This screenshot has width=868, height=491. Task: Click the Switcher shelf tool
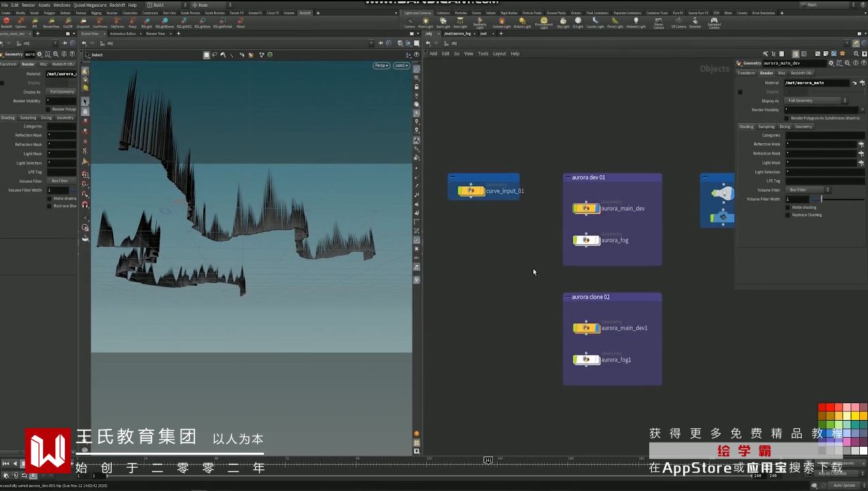(x=695, y=23)
